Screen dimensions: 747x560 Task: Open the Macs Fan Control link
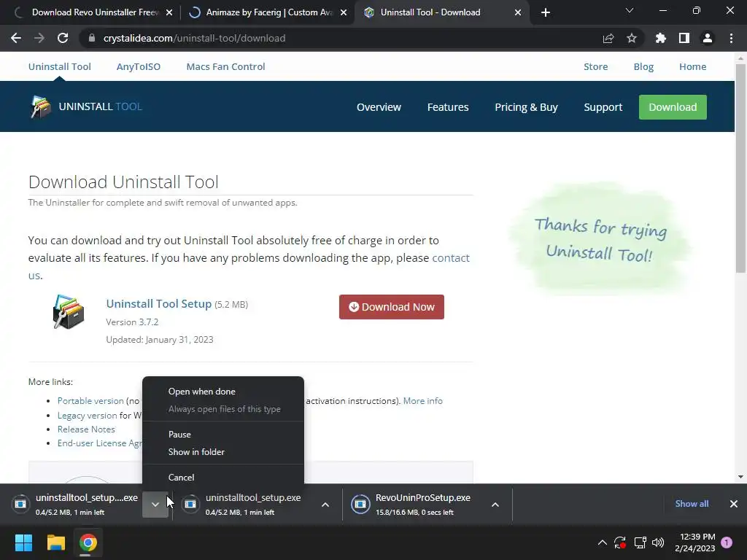[x=226, y=66]
